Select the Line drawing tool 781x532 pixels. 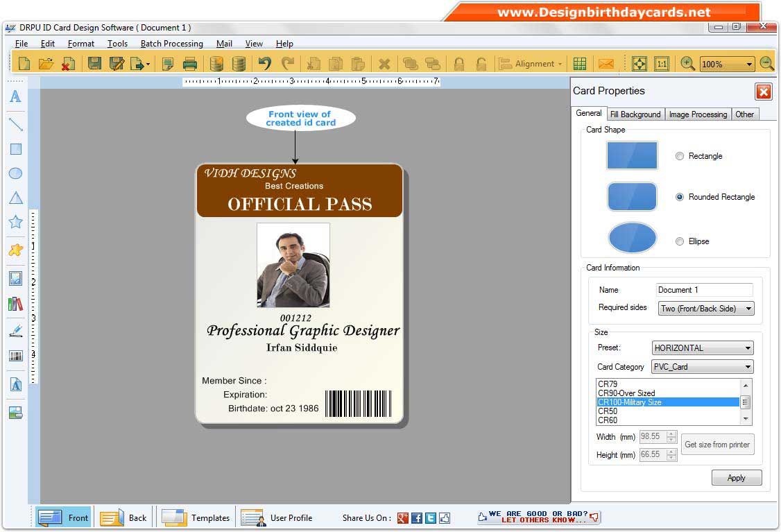[x=15, y=125]
